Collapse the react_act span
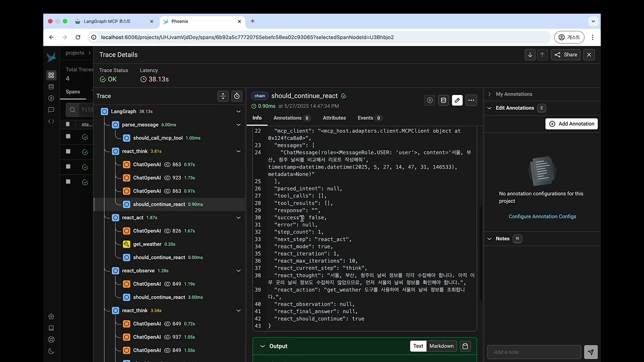Screen dimensions: 644x362 pos(238,218)
